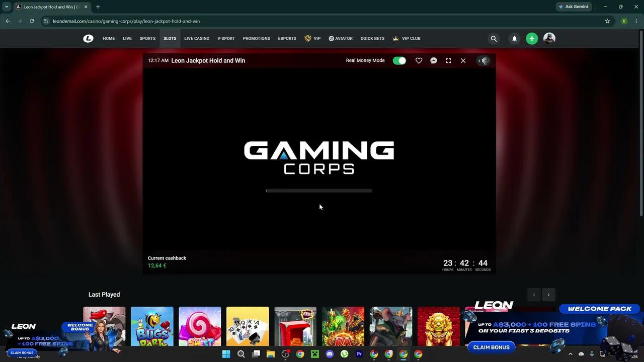Open Discord from the taskbar
The width and height of the screenshot is (644, 362).
330,354
